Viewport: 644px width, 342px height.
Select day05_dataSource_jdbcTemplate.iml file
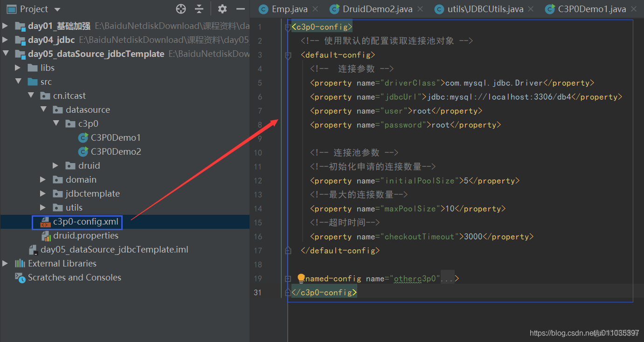point(115,250)
